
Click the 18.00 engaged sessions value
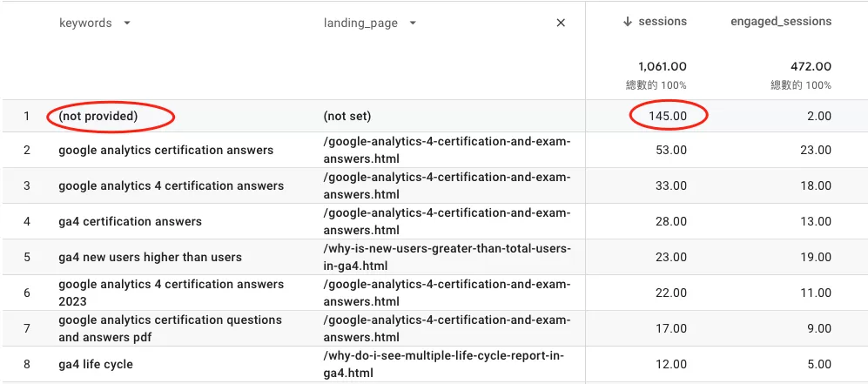click(x=816, y=186)
